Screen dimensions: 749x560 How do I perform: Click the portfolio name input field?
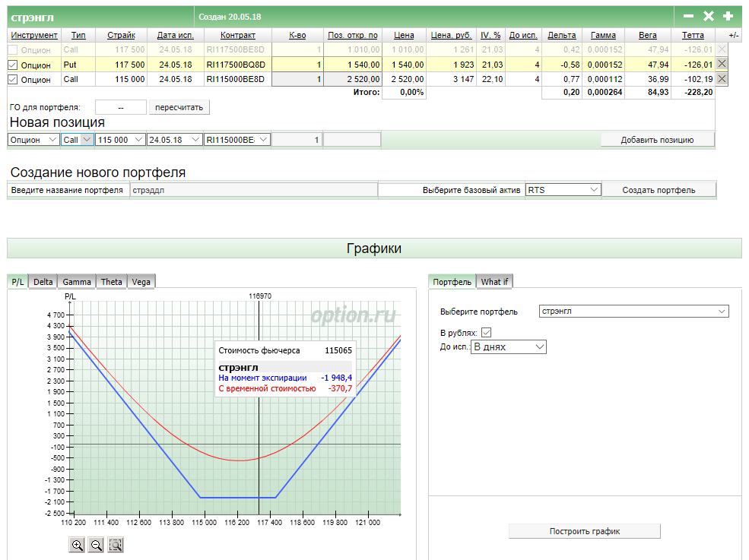click(253, 190)
